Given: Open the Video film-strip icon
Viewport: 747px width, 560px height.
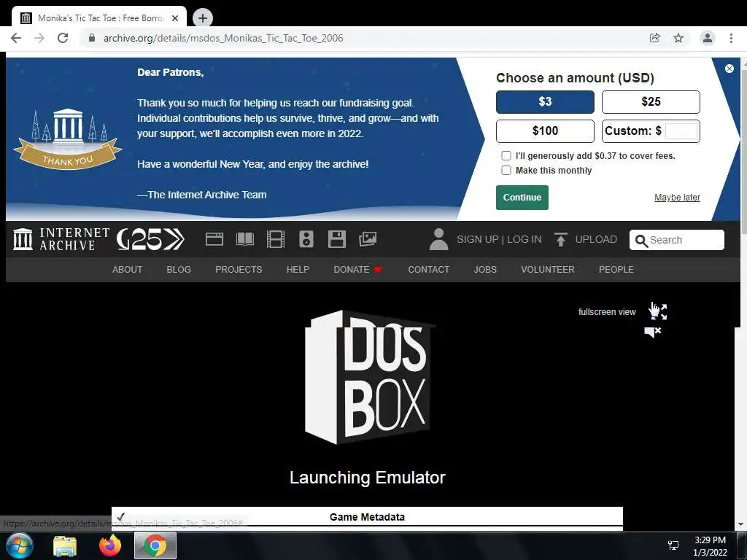Looking at the screenshot, I should pyautogui.click(x=275, y=239).
